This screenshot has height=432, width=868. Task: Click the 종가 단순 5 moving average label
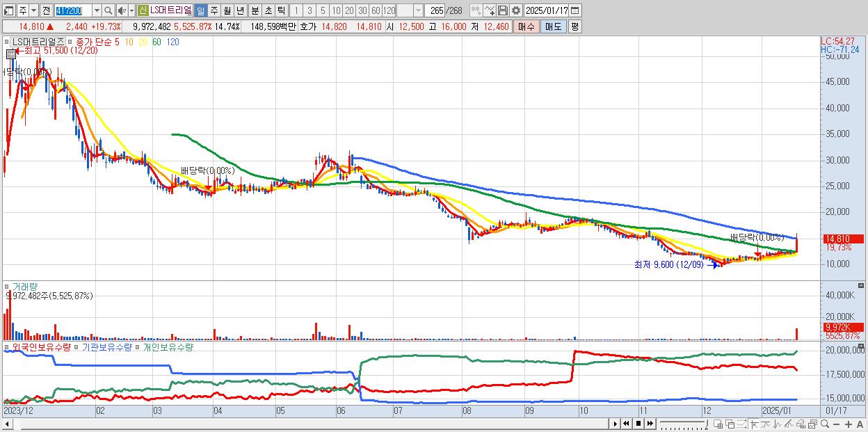pos(97,42)
